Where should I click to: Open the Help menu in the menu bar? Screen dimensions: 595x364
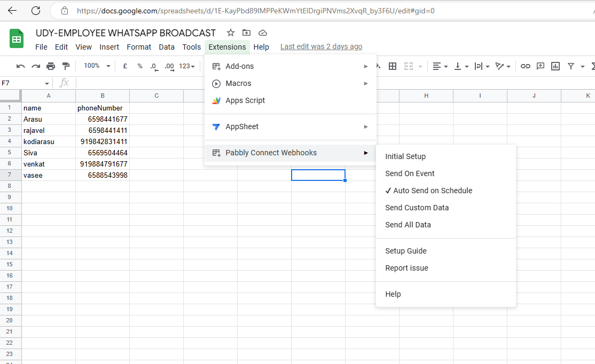pos(261,47)
